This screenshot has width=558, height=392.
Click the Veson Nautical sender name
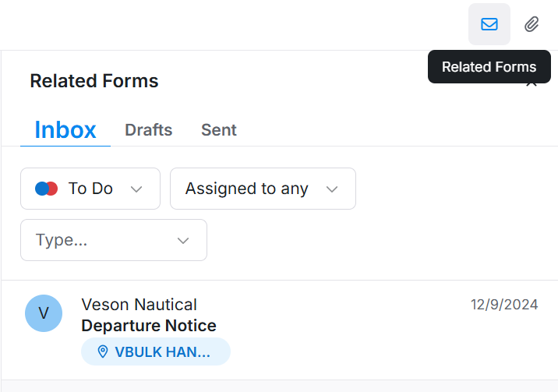pos(139,305)
